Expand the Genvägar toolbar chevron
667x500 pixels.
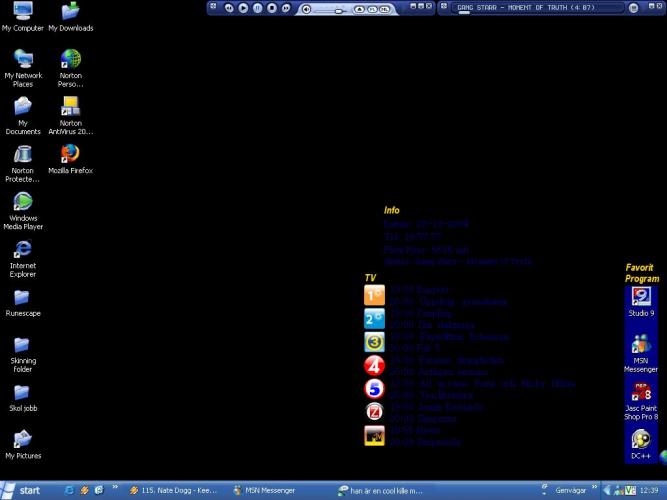594,488
